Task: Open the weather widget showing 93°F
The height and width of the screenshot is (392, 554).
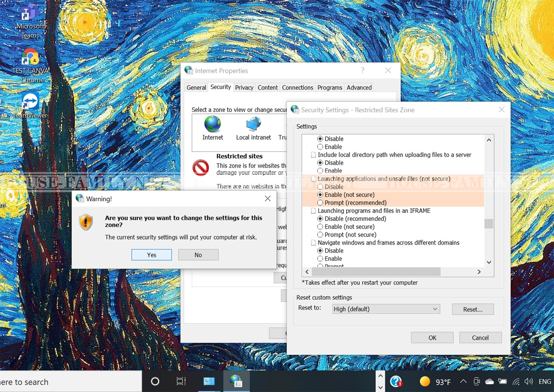Action: pos(435,382)
